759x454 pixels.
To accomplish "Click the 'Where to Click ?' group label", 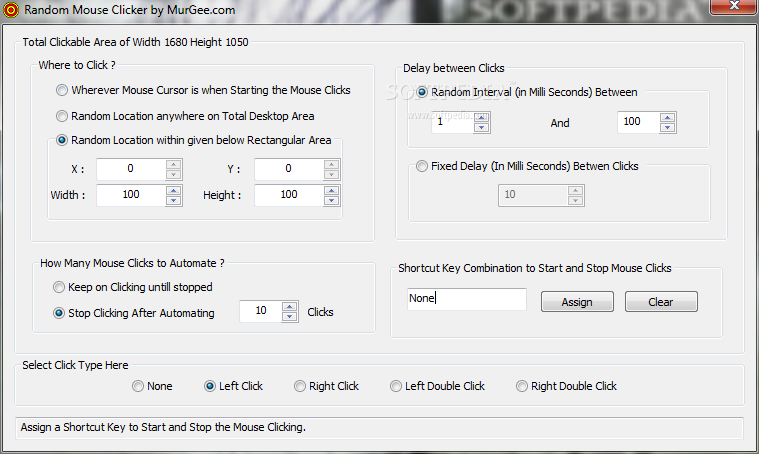I will pos(77,65).
